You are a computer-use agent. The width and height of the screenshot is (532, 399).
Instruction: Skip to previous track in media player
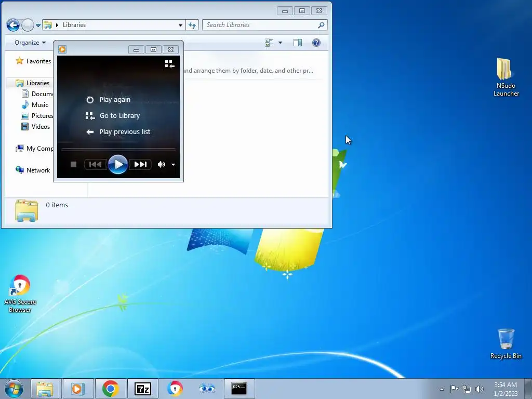95,165
